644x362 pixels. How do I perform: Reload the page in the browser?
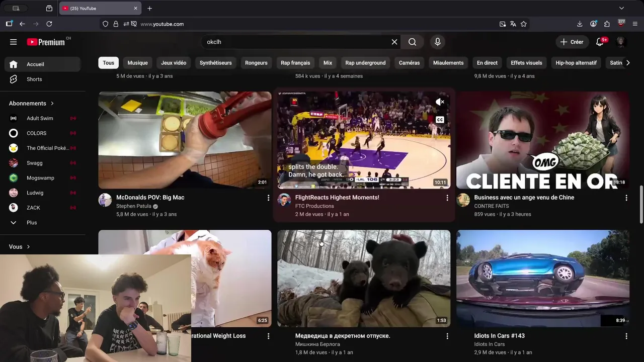point(49,24)
